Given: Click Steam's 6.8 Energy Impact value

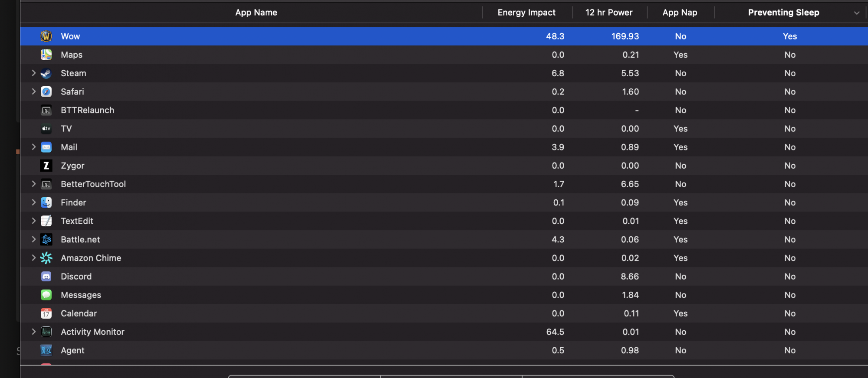Looking at the screenshot, I should 558,73.
